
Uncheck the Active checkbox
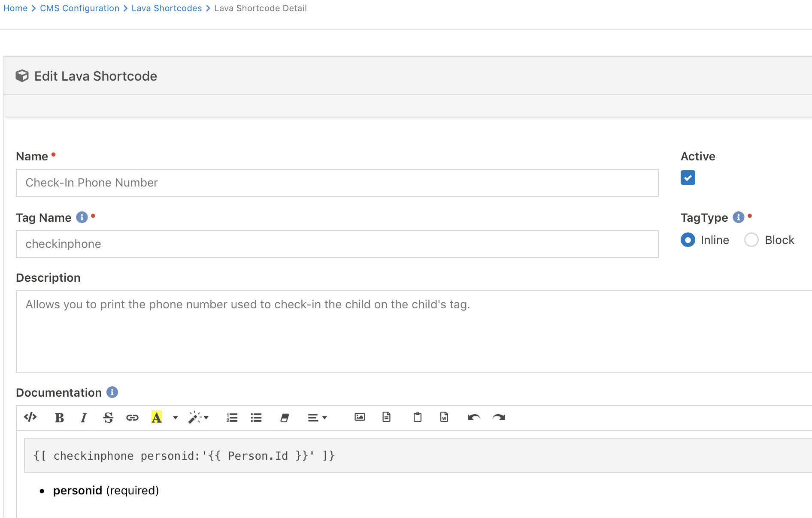point(688,178)
